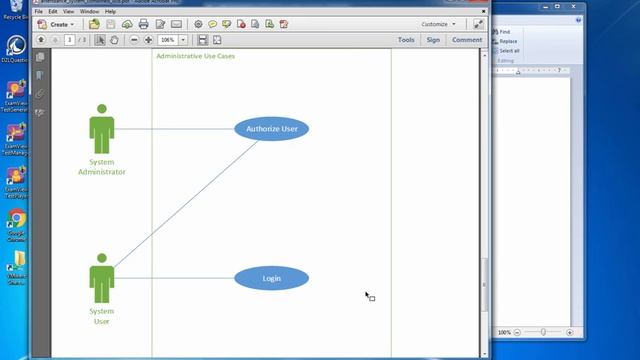Screen dimensions: 640x360
Task: Show bookmarks panel
Action: [x=40, y=75]
